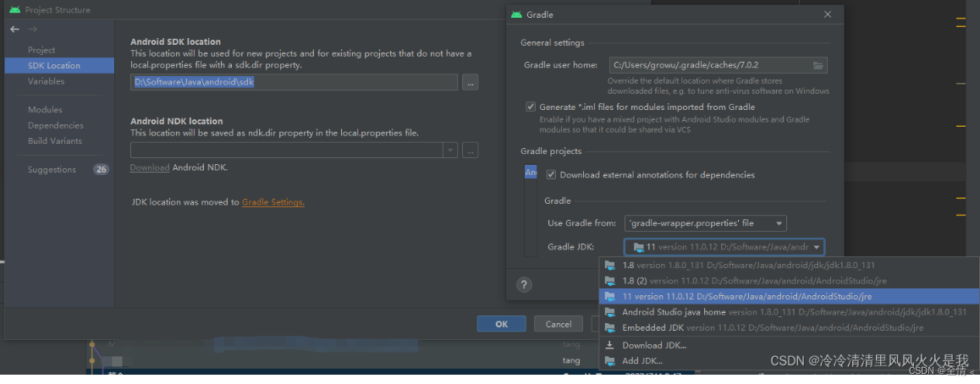The height and width of the screenshot is (384, 980).
Task: Click browse button next to Android SDK location
Action: coord(471,82)
